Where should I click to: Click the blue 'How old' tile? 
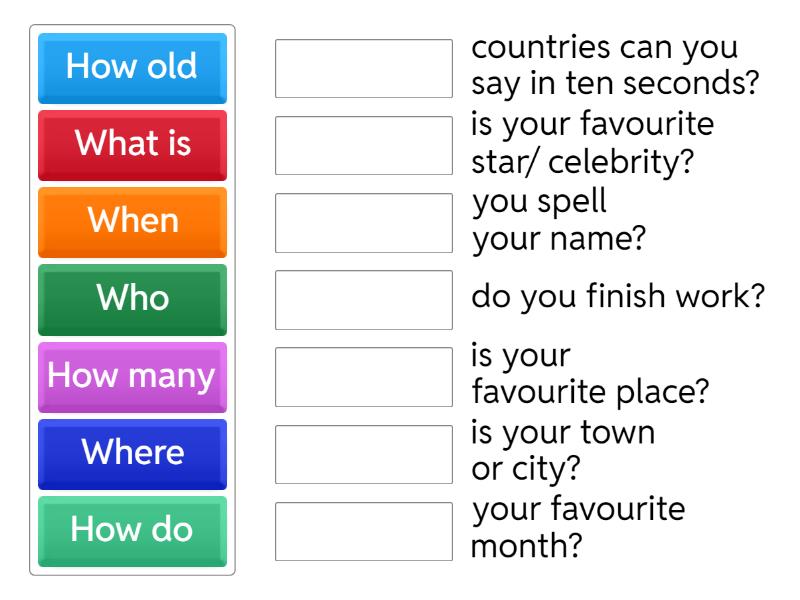pyautogui.click(x=132, y=68)
